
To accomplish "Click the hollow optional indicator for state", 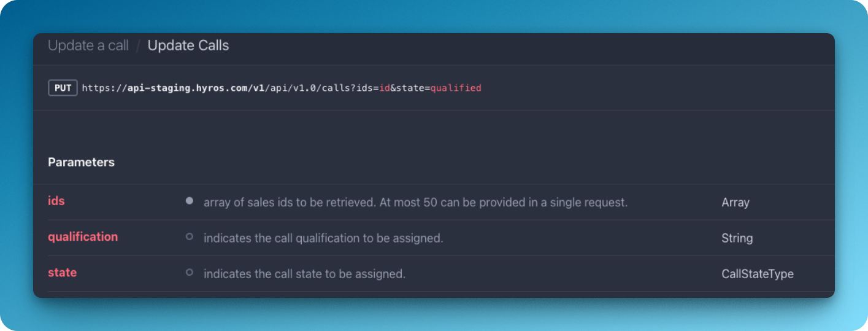I will [190, 272].
